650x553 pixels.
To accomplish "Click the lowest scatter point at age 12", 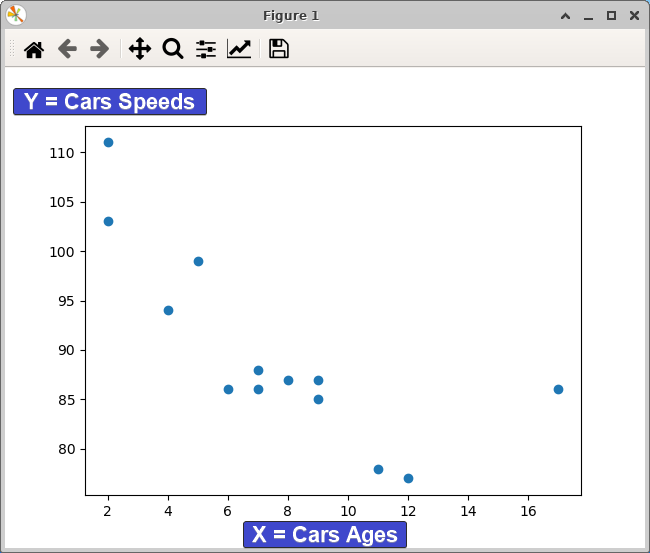I will [408, 478].
